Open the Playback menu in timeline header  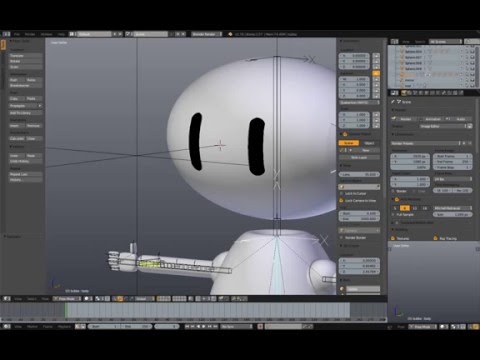64,326
